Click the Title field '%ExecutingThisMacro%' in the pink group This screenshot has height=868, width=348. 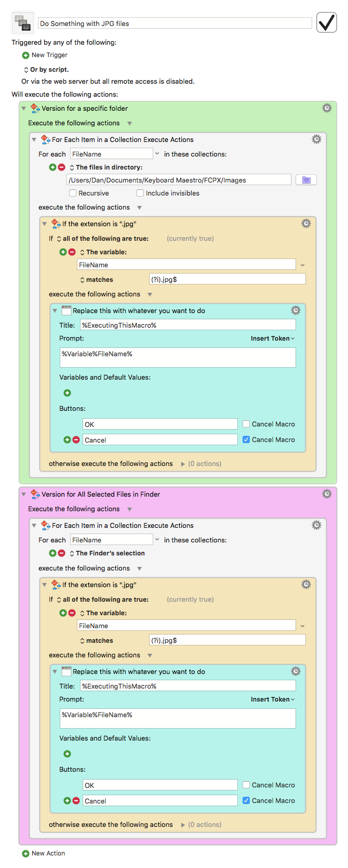[x=188, y=686]
